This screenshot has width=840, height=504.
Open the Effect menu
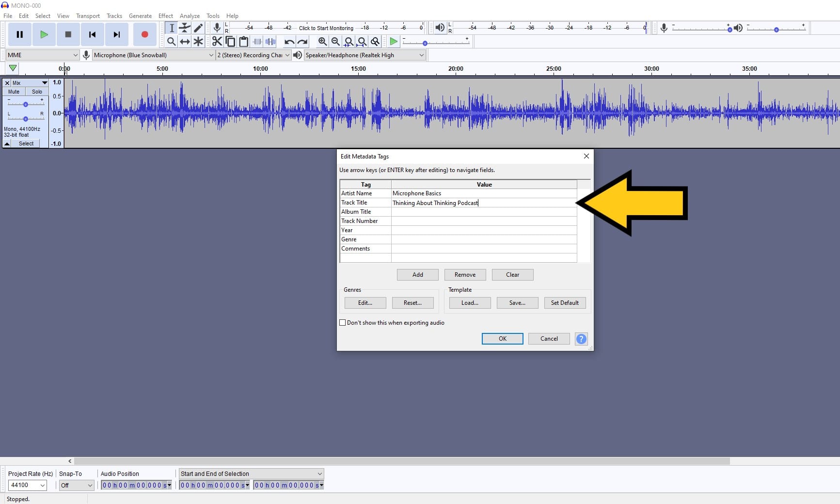click(x=165, y=16)
